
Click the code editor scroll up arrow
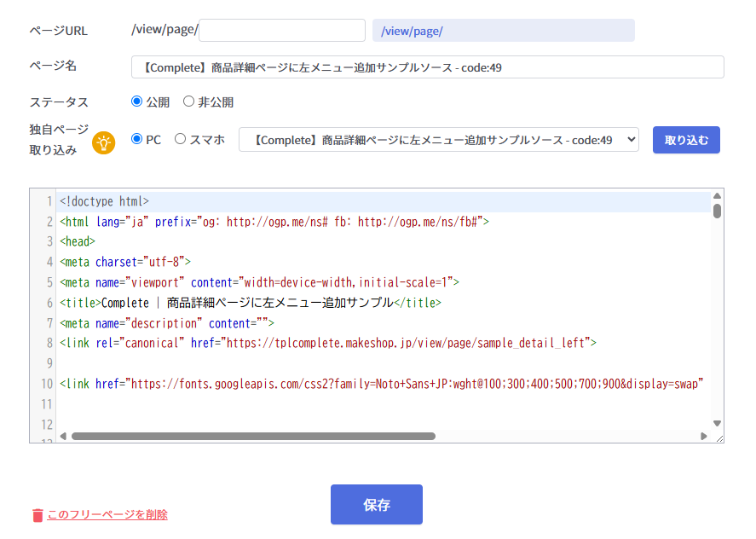[x=717, y=196]
